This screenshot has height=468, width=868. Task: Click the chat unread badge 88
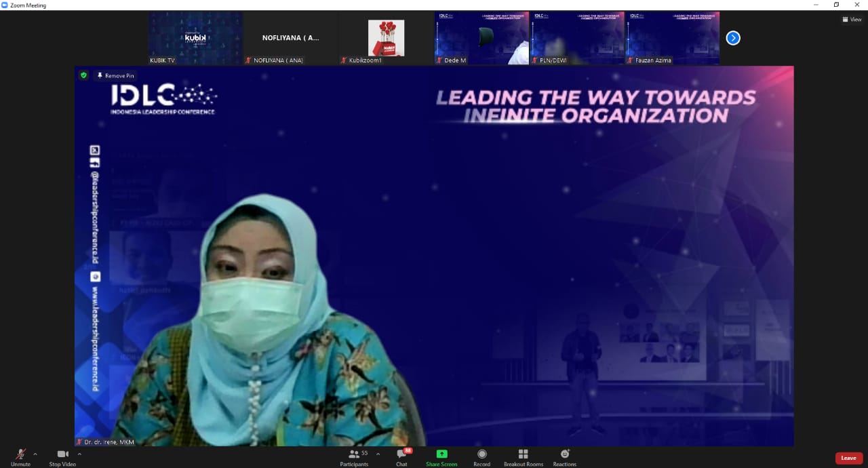coord(408,450)
